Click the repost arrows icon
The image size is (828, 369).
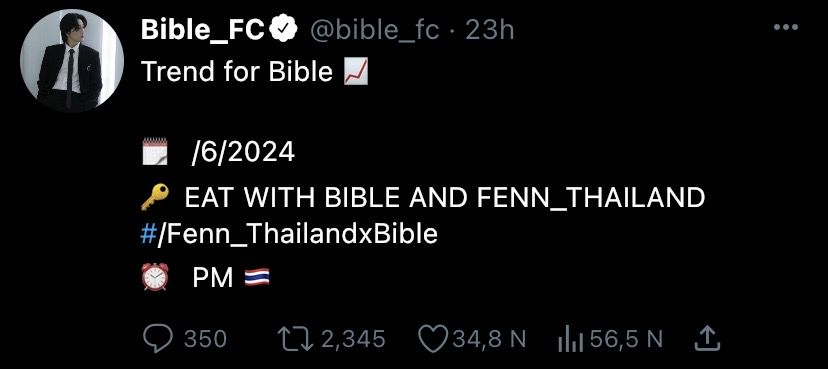coord(296,339)
